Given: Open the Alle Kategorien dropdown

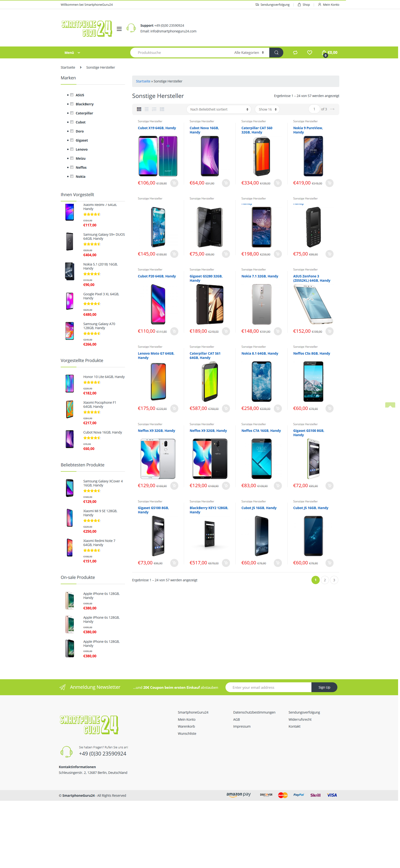Looking at the screenshot, I should tap(249, 53).
